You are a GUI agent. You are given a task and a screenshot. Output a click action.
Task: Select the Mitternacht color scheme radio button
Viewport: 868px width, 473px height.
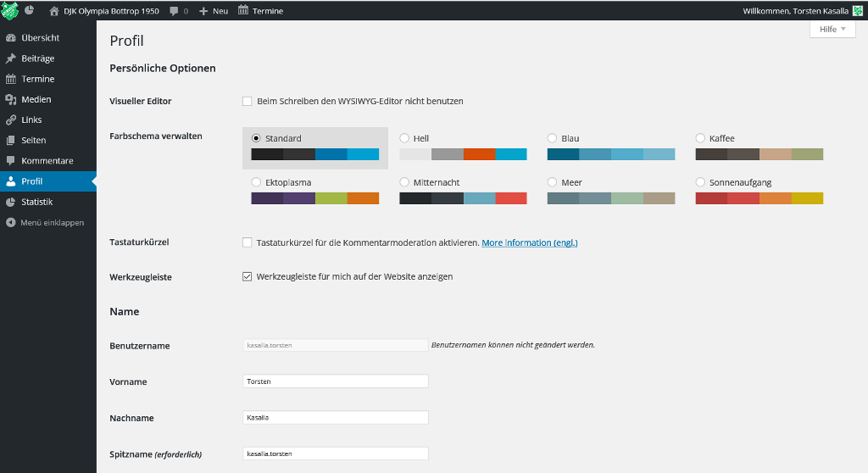pyautogui.click(x=404, y=182)
